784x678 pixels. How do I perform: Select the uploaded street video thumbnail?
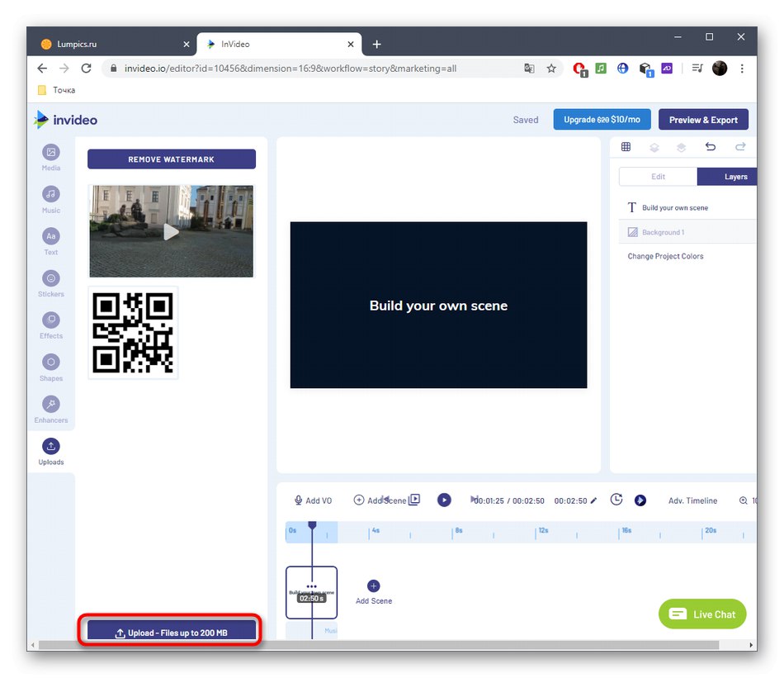pos(172,231)
